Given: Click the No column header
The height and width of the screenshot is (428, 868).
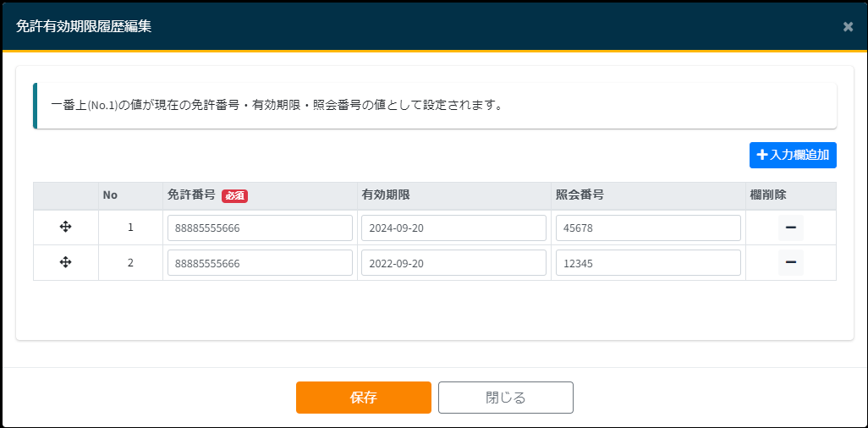Looking at the screenshot, I should tap(110, 195).
